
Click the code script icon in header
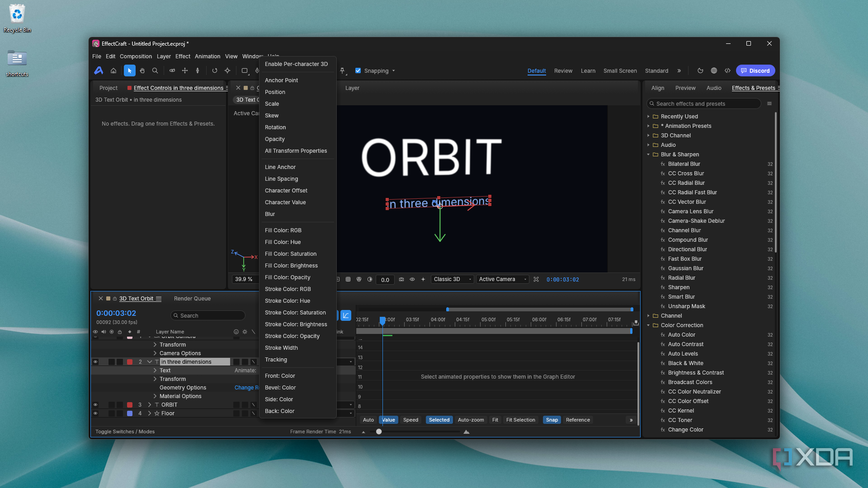[x=727, y=71]
